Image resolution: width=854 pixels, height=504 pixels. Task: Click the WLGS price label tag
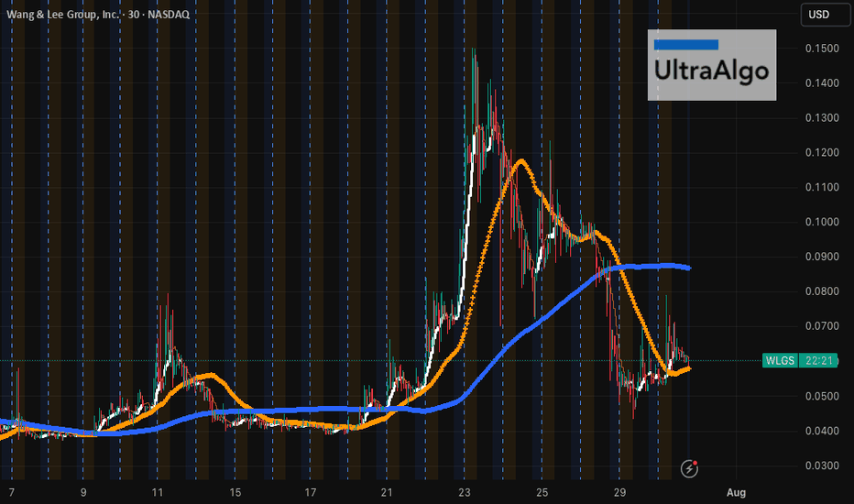pyautogui.click(x=780, y=361)
